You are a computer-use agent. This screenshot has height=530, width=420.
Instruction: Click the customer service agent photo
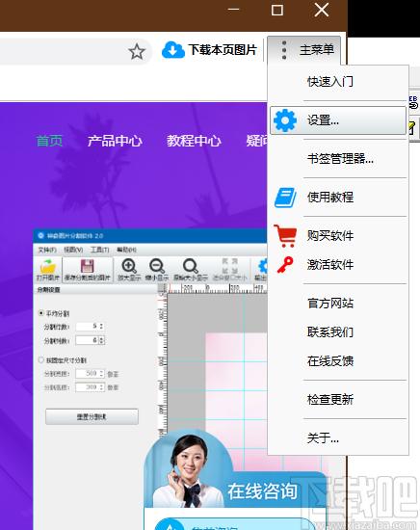[x=189, y=470]
